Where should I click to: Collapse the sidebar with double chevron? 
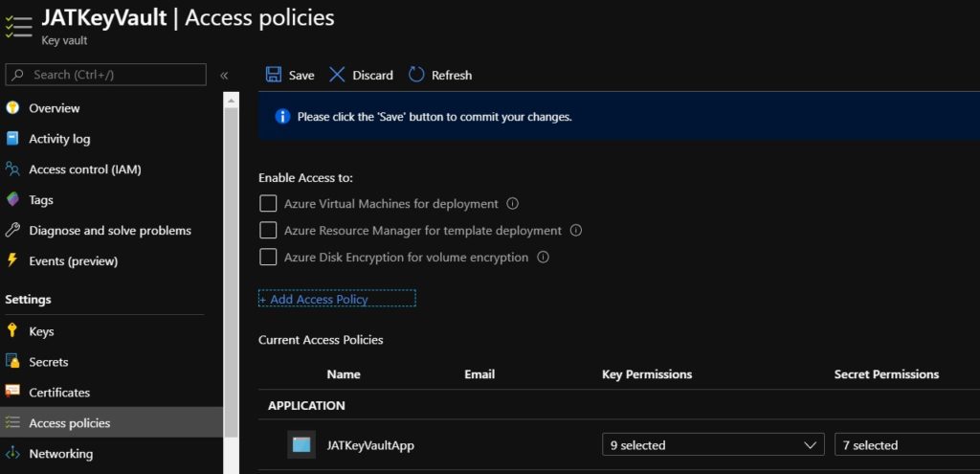[224, 75]
